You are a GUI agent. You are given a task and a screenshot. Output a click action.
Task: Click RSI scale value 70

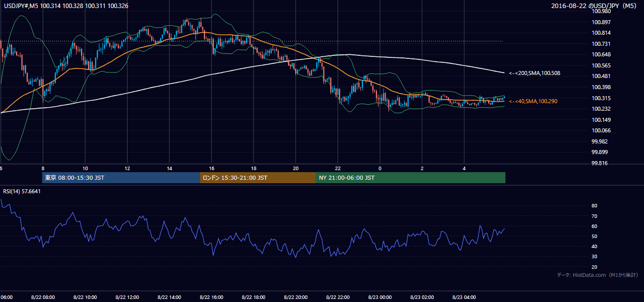point(594,216)
